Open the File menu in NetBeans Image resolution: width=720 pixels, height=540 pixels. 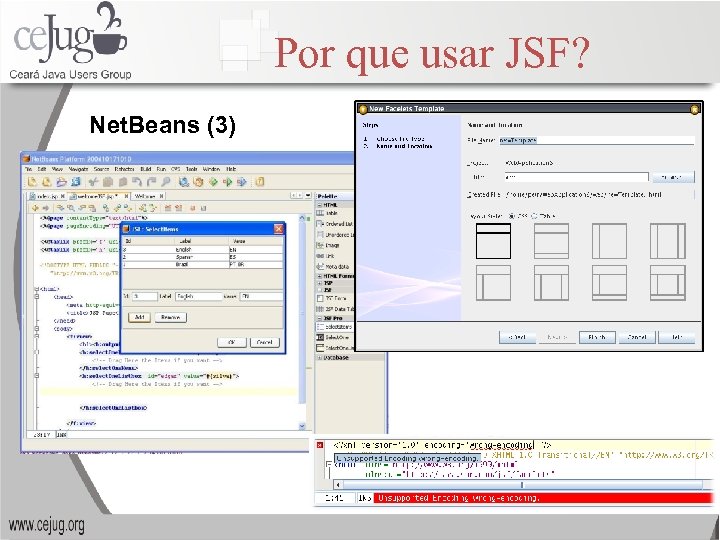tap(28, 169)
